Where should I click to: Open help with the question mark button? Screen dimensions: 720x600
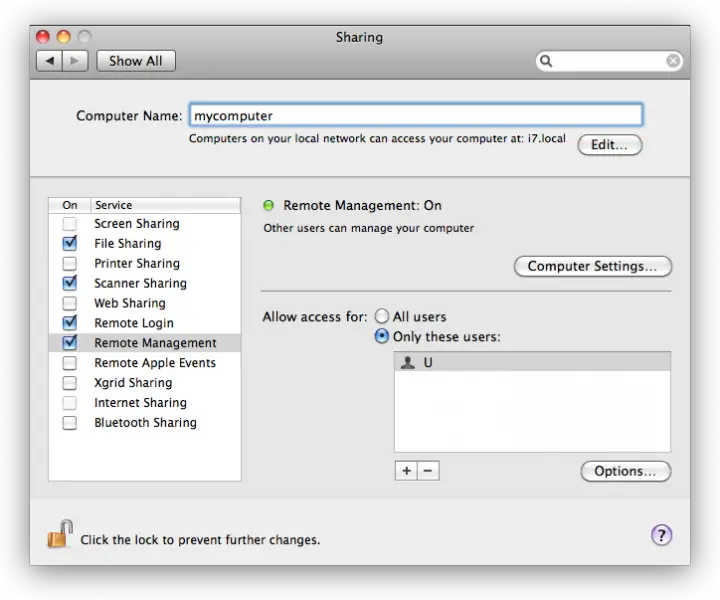point(661,535)
